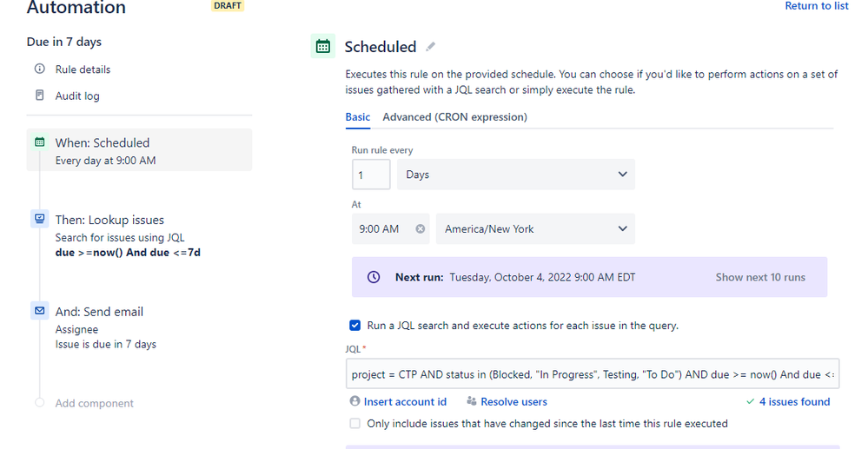
Task: Clear the 9:00 AM time value
Action: click(x=421, y=228)
